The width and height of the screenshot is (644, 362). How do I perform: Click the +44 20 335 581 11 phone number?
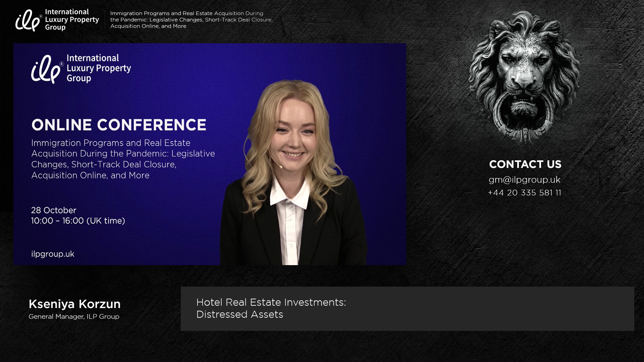[x=524, y=193]
